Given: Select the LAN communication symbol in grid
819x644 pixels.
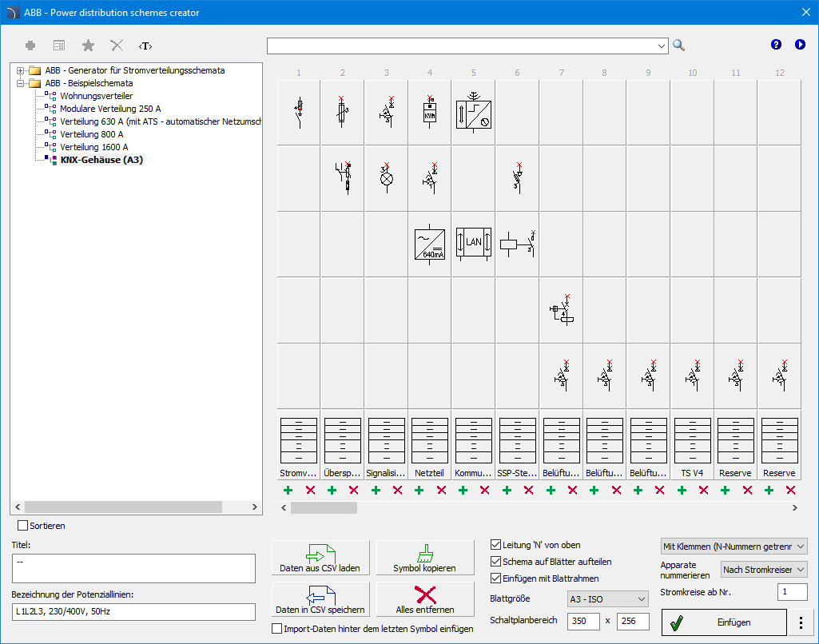Looking at the screenshot, I should tap(473, 244).
